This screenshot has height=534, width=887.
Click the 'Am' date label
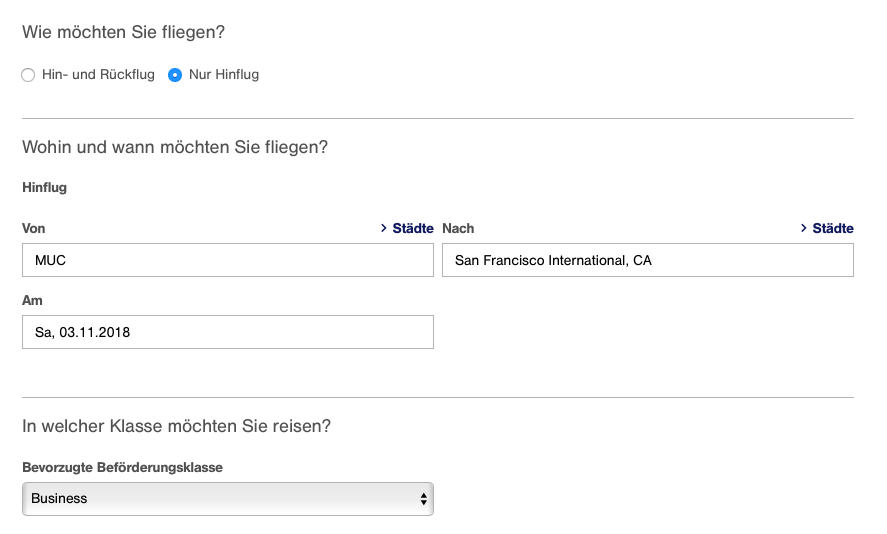[32, 301]
